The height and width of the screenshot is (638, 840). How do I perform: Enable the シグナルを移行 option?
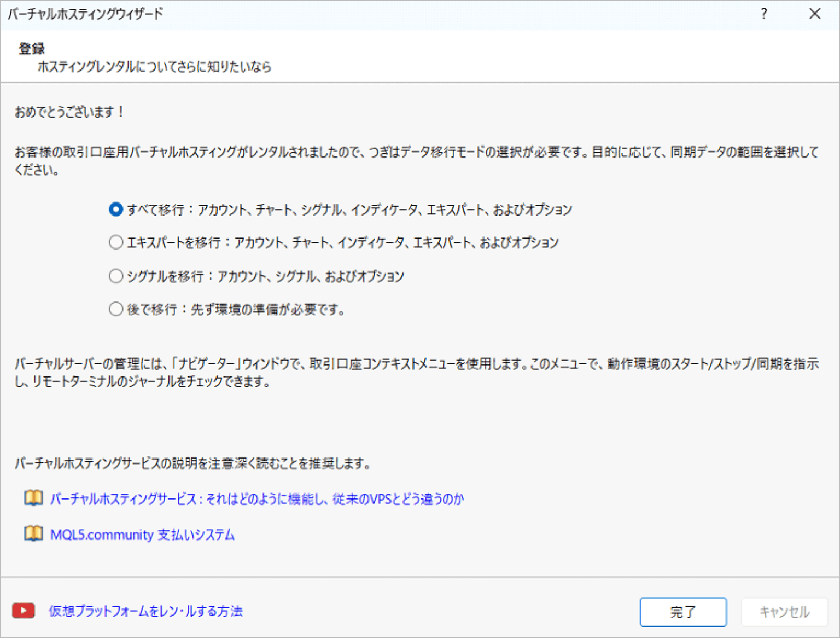pos(115,276)
